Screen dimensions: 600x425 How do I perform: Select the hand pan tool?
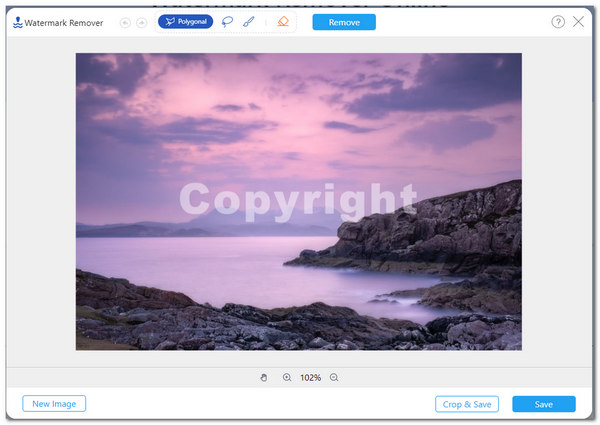tap(264, 378)
